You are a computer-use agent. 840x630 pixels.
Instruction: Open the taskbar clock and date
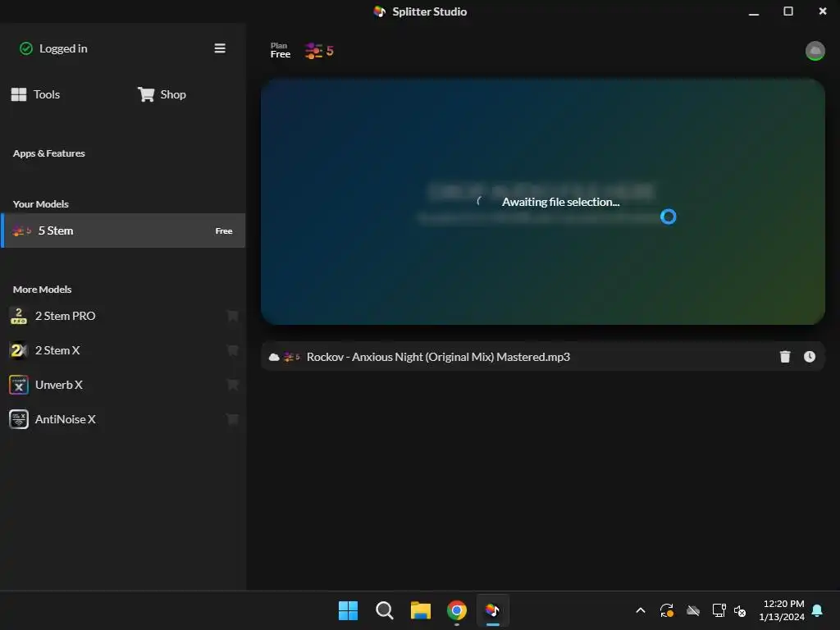782,610
